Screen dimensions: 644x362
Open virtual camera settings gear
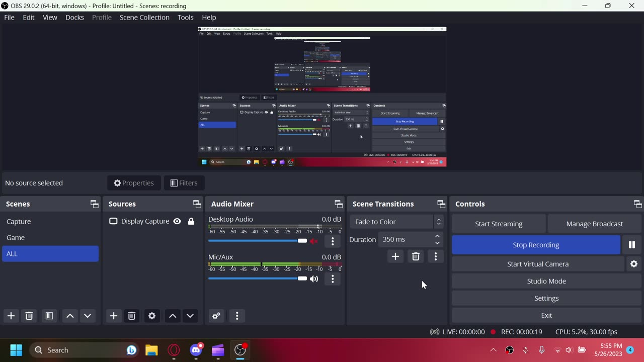pyautogui.click(x=634, y=264)
